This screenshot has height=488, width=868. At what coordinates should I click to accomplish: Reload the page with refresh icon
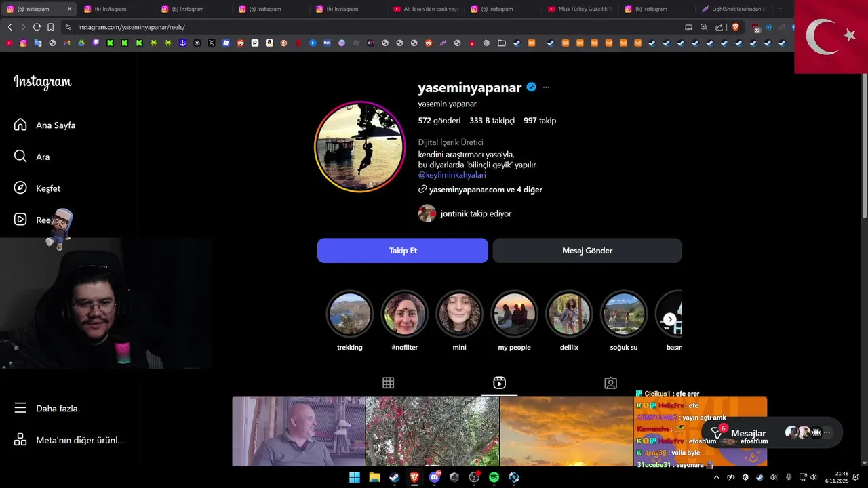coord(37,27)
